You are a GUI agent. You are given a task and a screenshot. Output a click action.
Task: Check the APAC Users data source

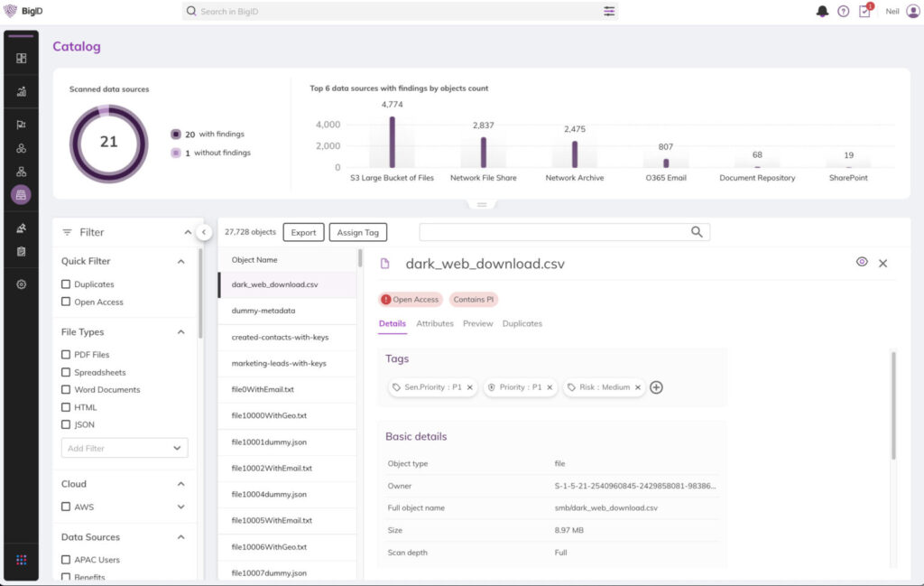[x=65, y=560]
